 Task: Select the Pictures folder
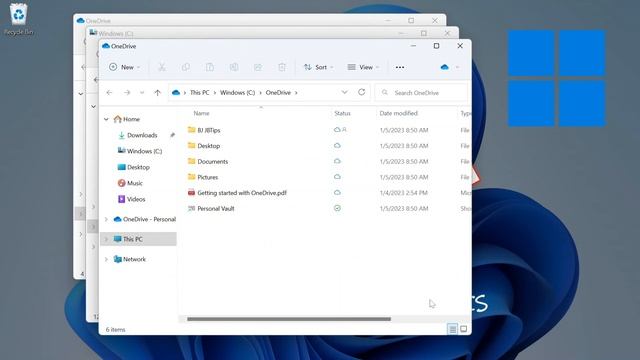(207, 177)
